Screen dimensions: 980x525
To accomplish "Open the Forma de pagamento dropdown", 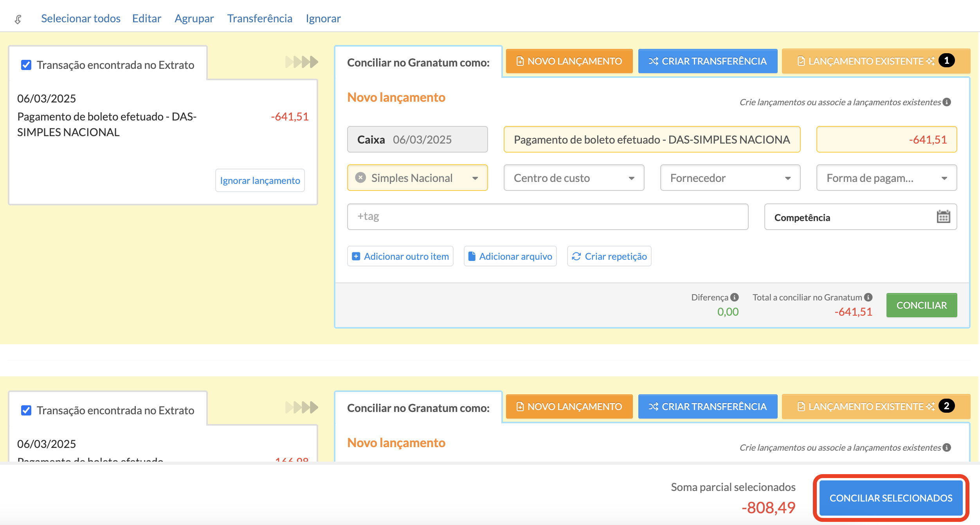I will 886,178.
